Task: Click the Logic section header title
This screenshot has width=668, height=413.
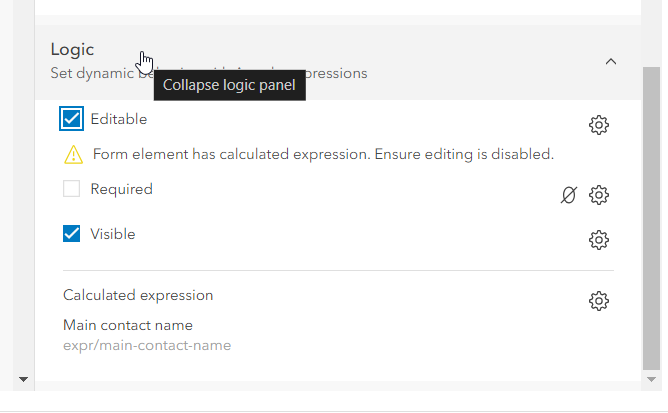Action: click(x=72, y=50)
